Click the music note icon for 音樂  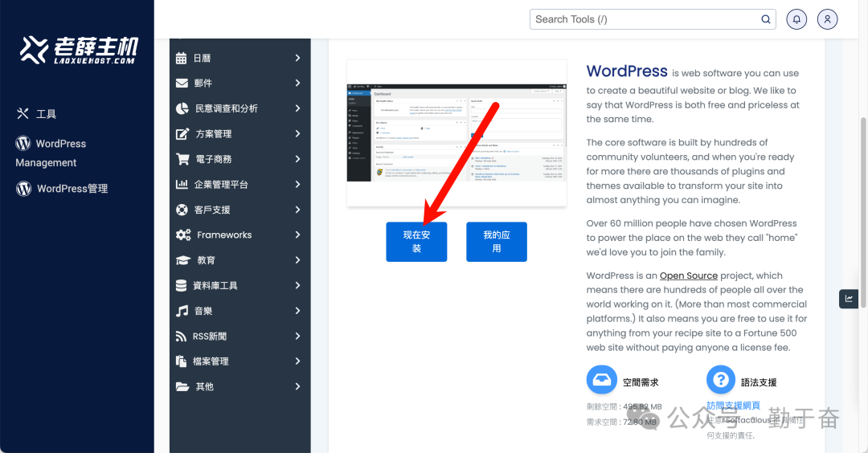[182, 311]
